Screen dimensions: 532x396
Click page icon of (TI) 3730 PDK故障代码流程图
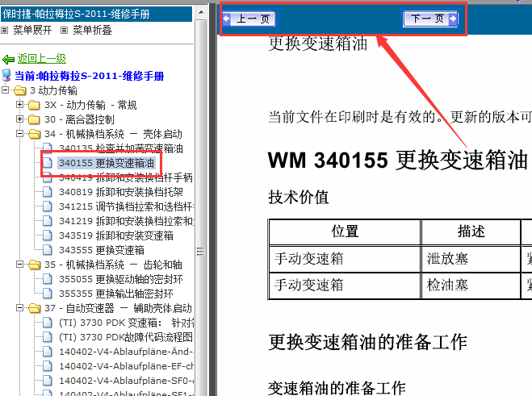click(48, 337)
